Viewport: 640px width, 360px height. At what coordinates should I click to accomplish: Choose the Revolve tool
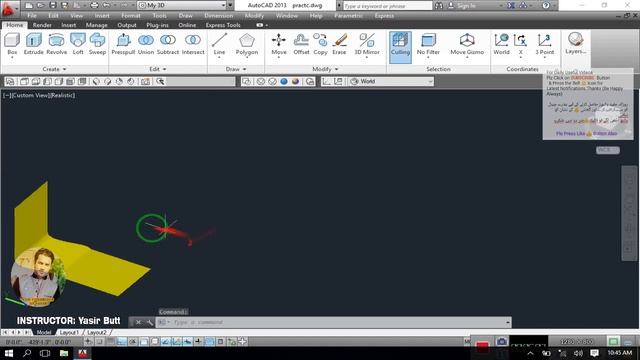(56, 44)
